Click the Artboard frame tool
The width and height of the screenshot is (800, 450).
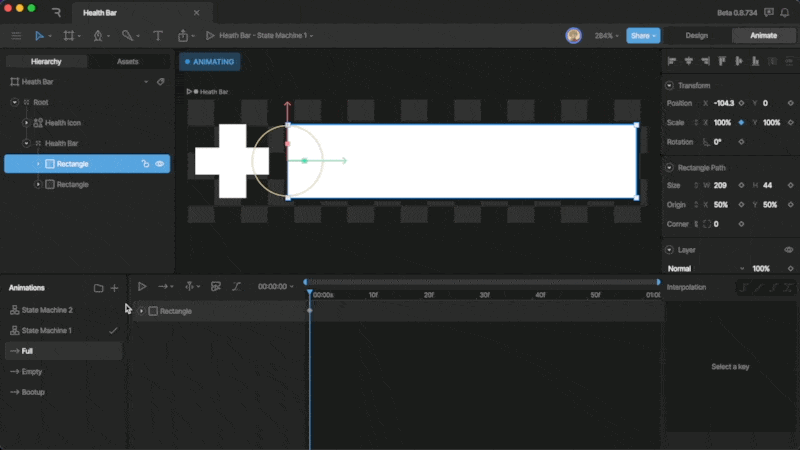(x=69, y=36)
